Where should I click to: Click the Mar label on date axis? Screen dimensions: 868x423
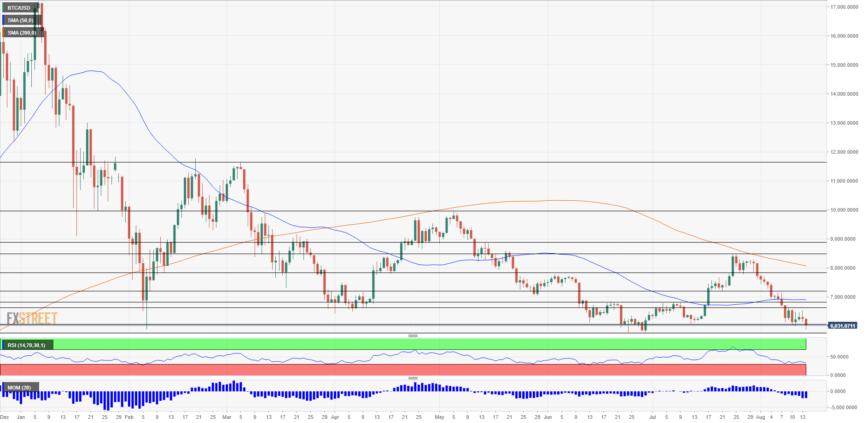click(x=227, y=417)
